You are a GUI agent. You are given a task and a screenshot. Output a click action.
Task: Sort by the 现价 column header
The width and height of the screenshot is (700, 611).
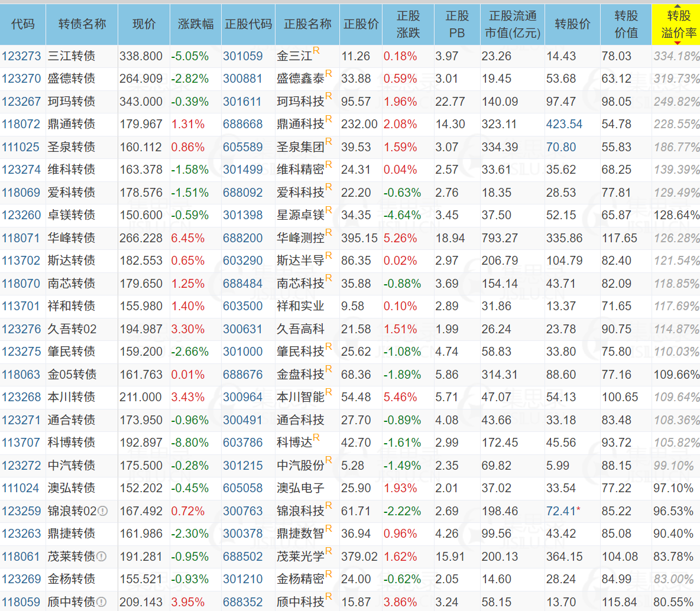(144, 25)
